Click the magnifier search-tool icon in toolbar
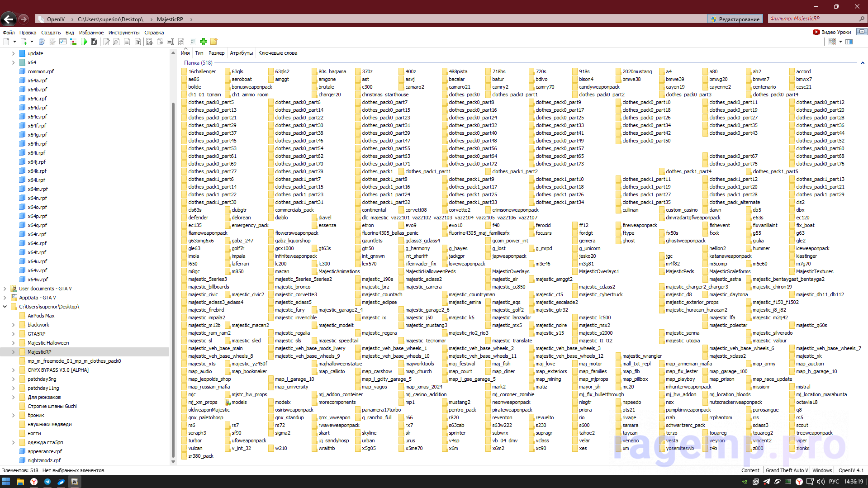The image size is (868, 488). (42, 42)
